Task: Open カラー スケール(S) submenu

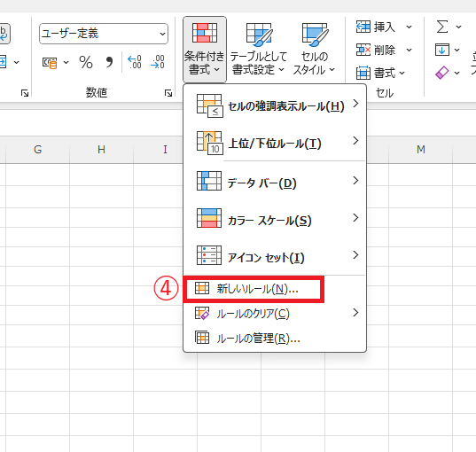Action: [275, 218]
